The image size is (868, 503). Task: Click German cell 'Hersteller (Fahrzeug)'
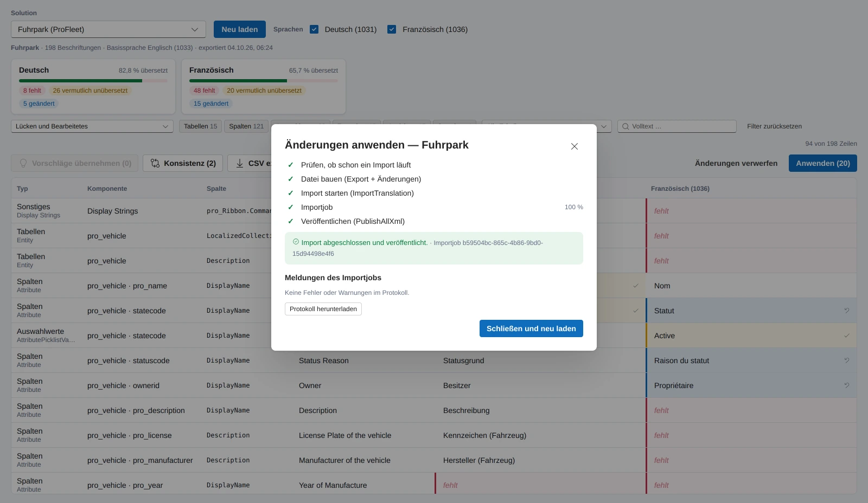point(540,460)
